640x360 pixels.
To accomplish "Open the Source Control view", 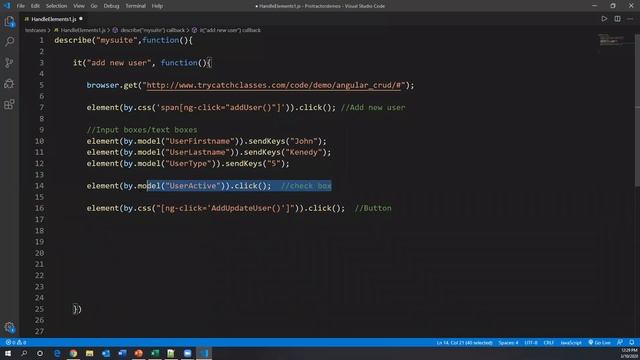I will [x=9, y=62].
